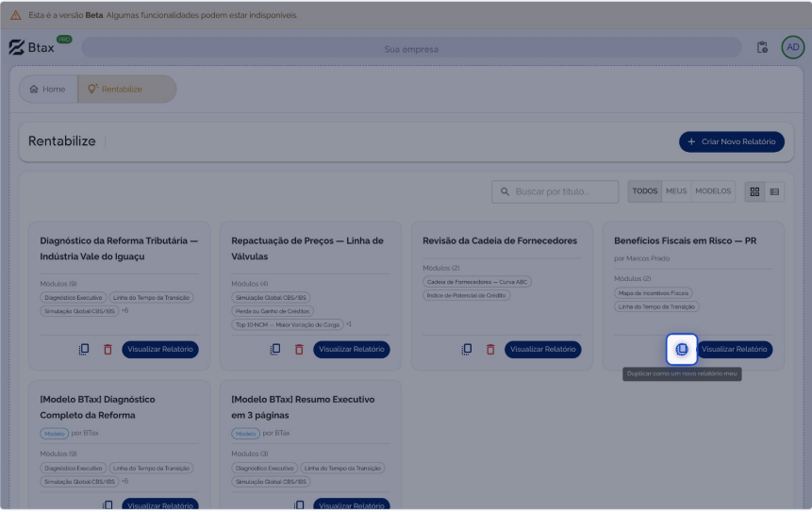Click Modelo badge on Resumo Executivo card

pos(245,434)
